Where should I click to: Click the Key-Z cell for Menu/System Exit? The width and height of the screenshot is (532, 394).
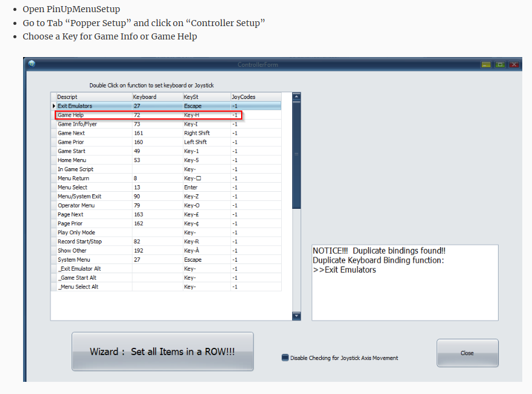click(207, 196)
